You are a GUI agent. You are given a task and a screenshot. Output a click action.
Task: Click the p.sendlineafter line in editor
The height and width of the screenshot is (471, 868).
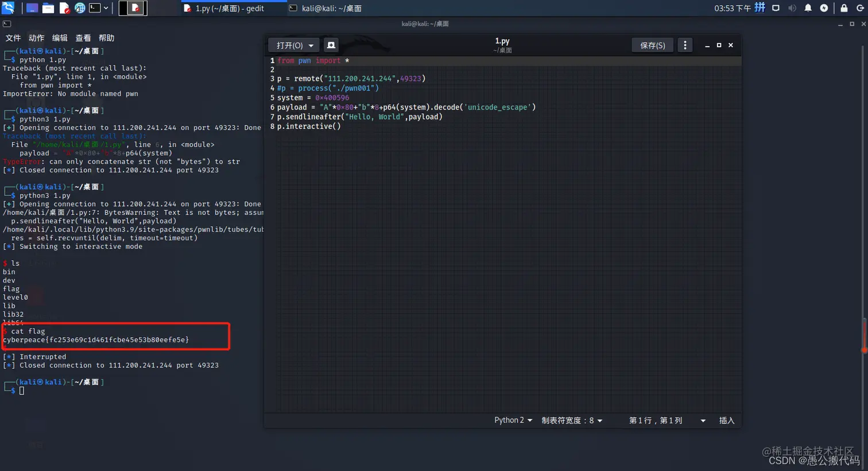click(x=360, y=117)
